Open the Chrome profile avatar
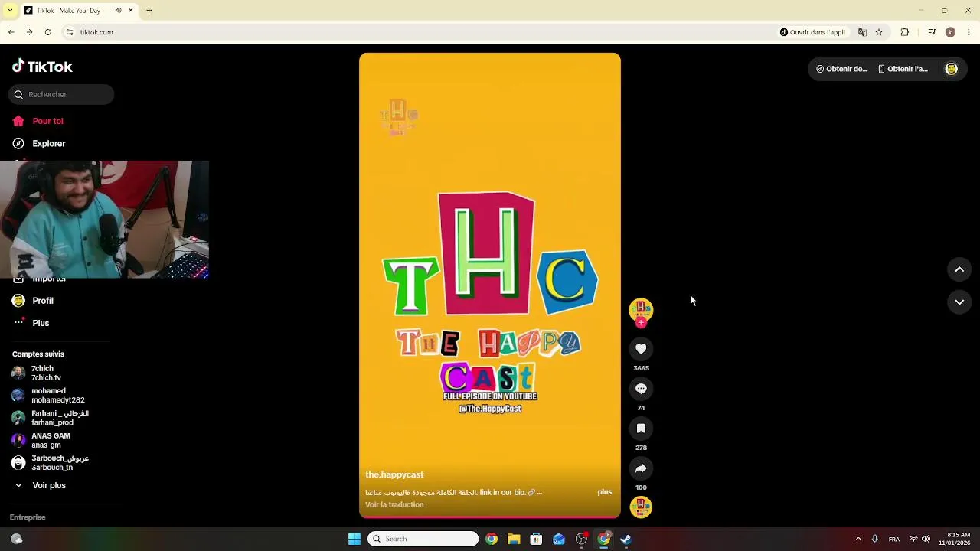This screenshot has width=980, height=551. point(950,32)
